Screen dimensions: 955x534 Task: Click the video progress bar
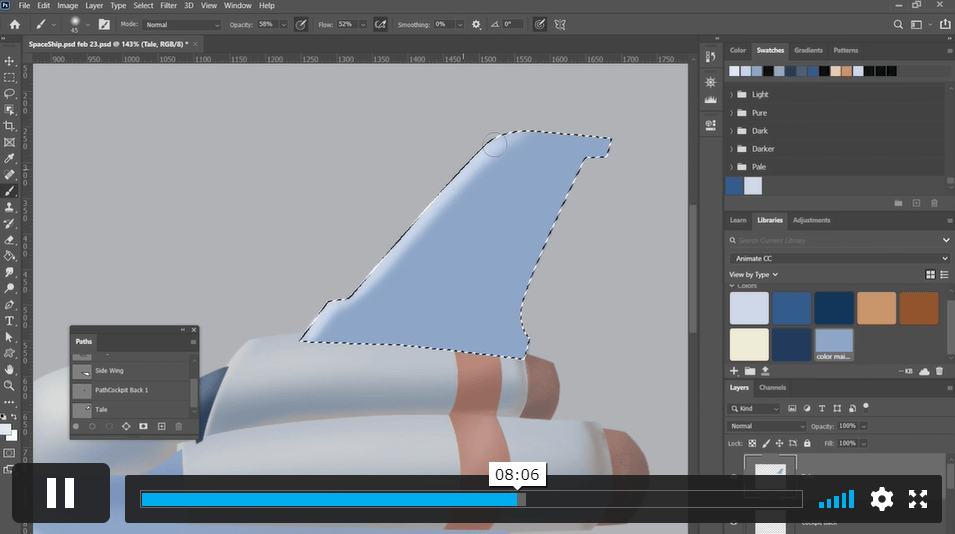[x=471, y=499]
